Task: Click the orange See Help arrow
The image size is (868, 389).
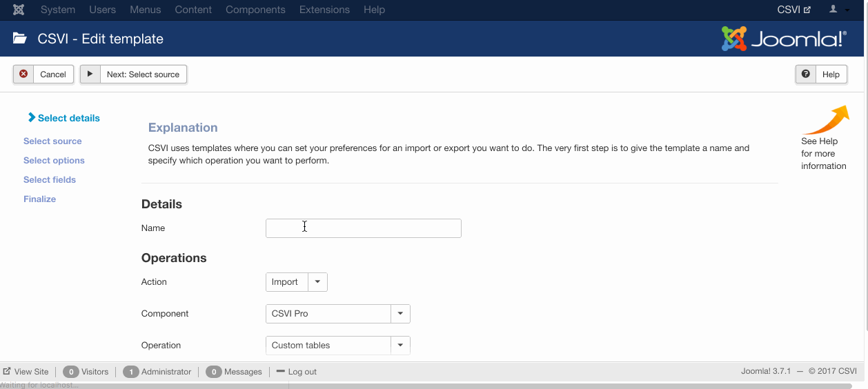Action: coord(826,120)
